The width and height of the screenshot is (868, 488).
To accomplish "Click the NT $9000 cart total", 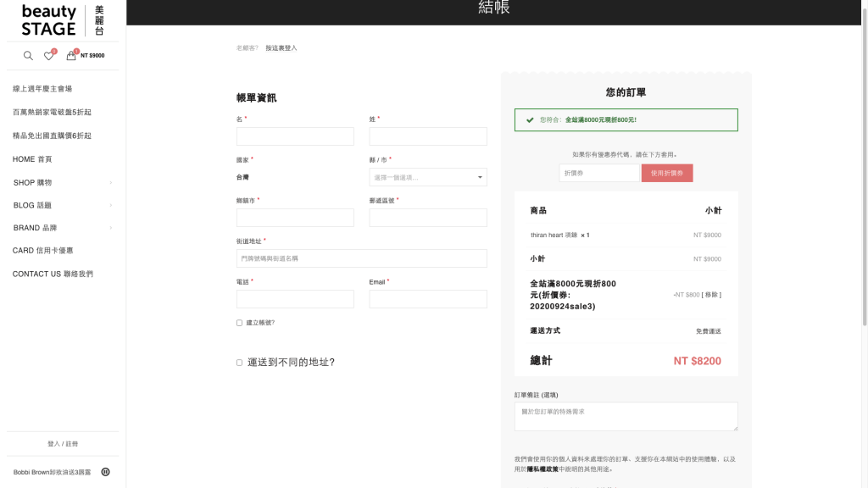I will pos(92,55).
